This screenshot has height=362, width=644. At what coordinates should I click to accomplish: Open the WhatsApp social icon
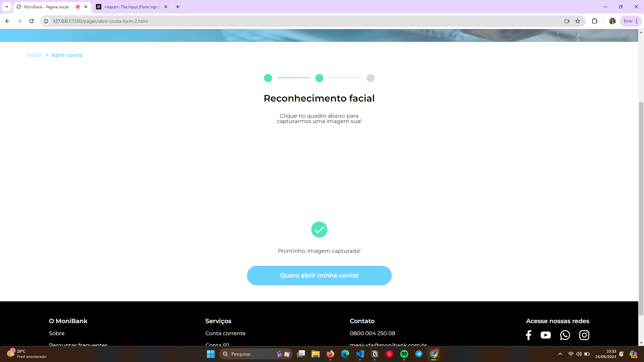(x=565, y=335)
